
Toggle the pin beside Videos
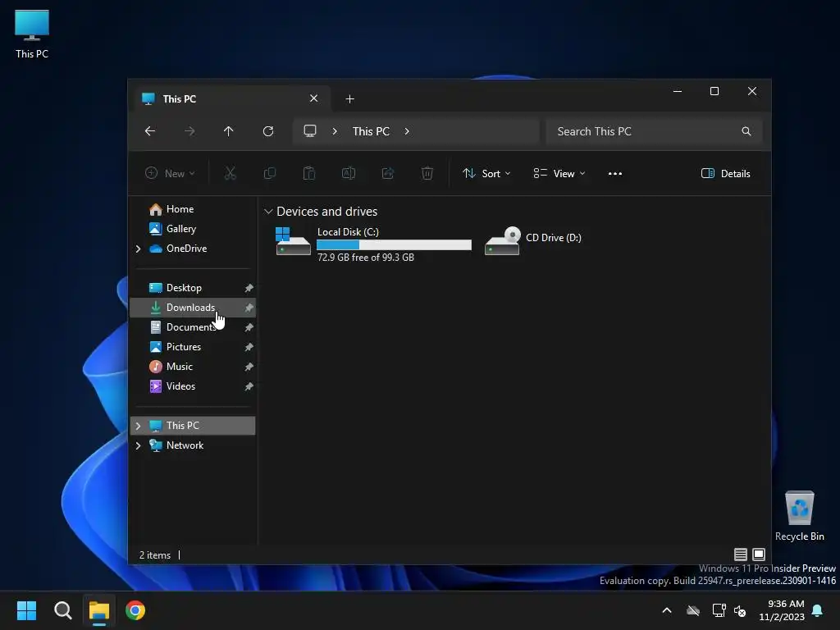coord(249,386)
